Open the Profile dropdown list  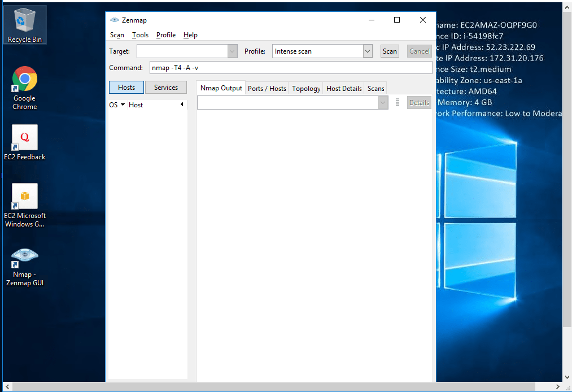coord(368,51)
